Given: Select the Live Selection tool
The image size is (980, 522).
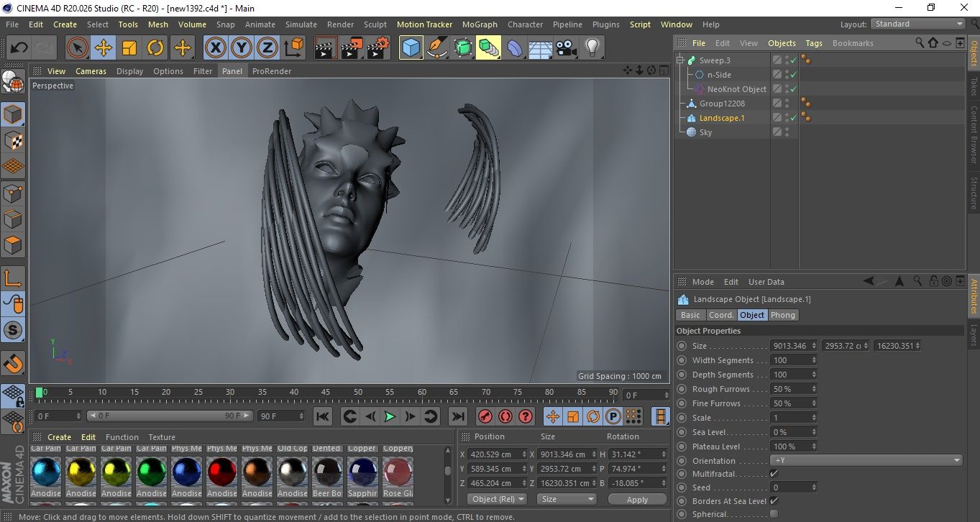Looking at the screenshot, I should click(78, 48).
